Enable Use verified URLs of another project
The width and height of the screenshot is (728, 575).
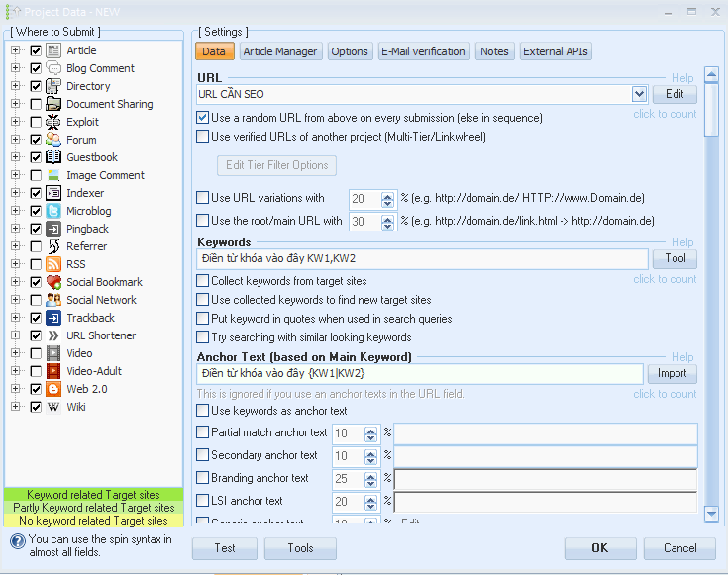pos(202,137)
